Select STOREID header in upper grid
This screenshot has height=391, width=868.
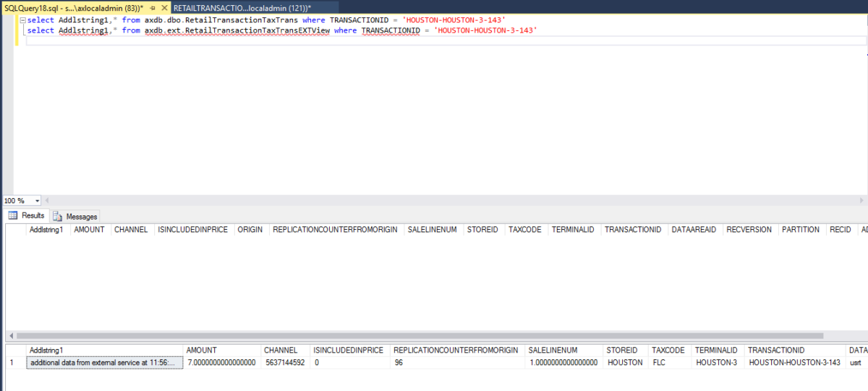pyautogui.click(x=483, y=229)
